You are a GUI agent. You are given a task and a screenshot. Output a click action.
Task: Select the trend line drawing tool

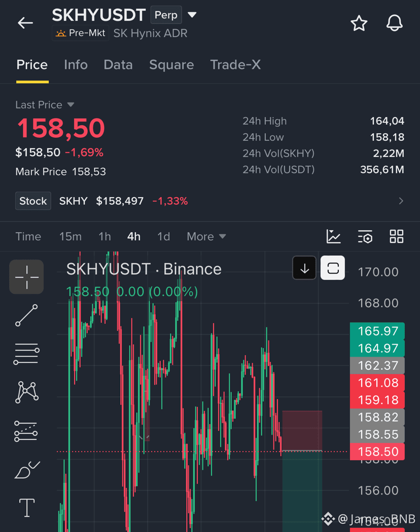[26, 315]
